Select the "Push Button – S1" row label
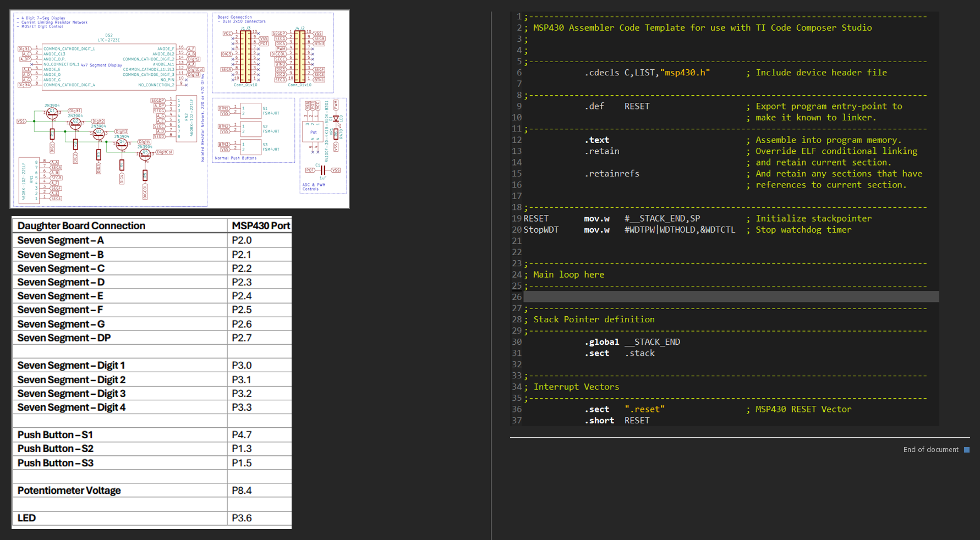The width and height of the screenshot is (980, 540). point(55,435)
